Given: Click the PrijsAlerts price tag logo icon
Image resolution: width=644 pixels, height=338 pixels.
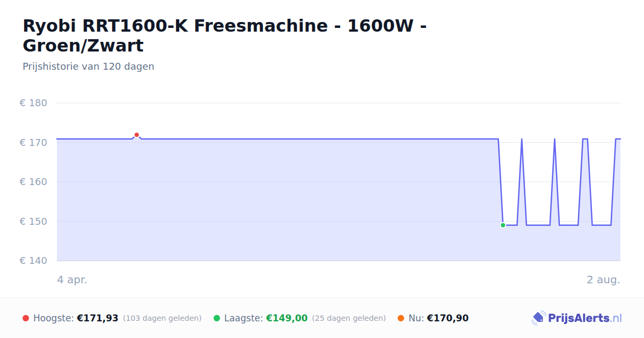Looking at the screenshot, I should point(538,318).
